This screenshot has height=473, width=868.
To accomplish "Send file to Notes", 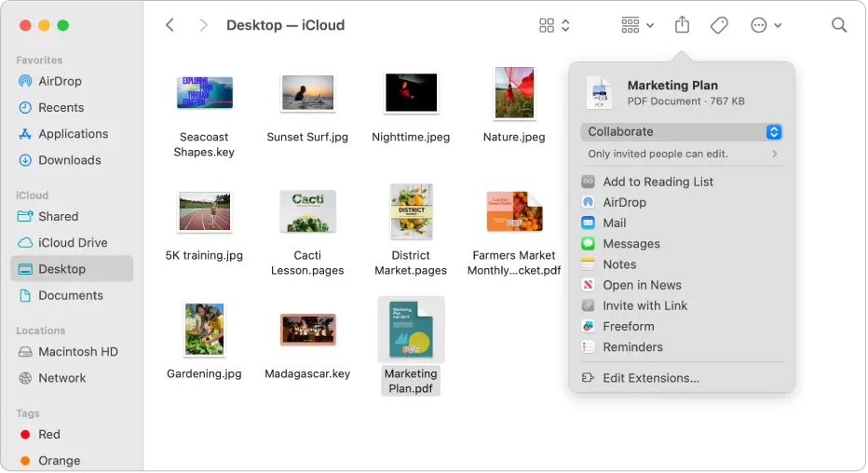I will [619, 264].
